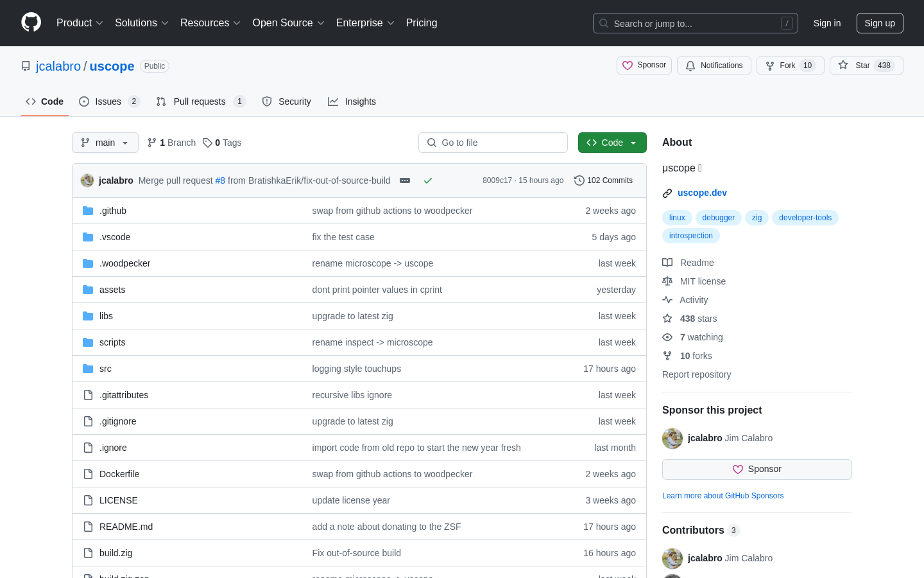Click the .ignore file icon
This screenshot has width=924, height=578.
[88, 448]
